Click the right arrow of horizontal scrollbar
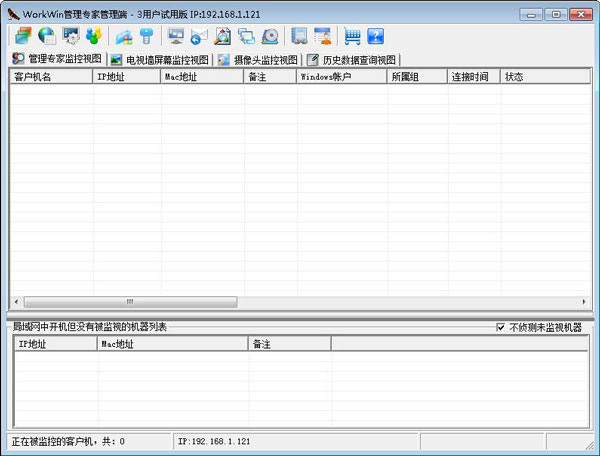This screenshot has height=456, width=600. pyautogui.click(x=584, y=301)
